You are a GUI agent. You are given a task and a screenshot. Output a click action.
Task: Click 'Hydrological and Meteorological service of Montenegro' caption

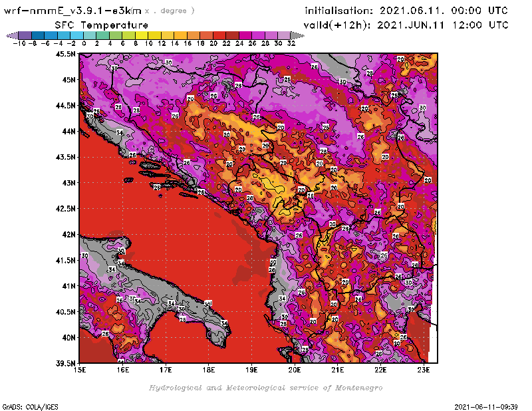[265, 388]
